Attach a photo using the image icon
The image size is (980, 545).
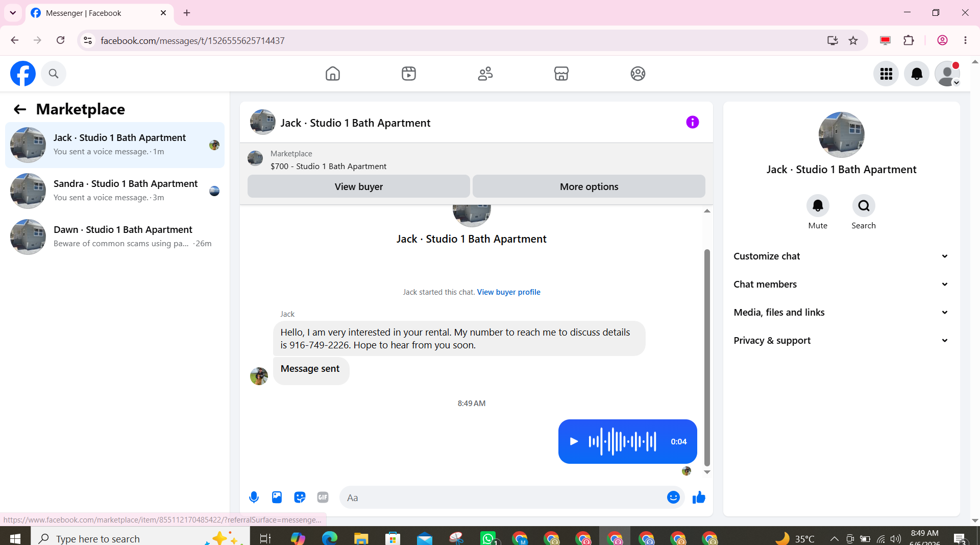coord(277,497)
